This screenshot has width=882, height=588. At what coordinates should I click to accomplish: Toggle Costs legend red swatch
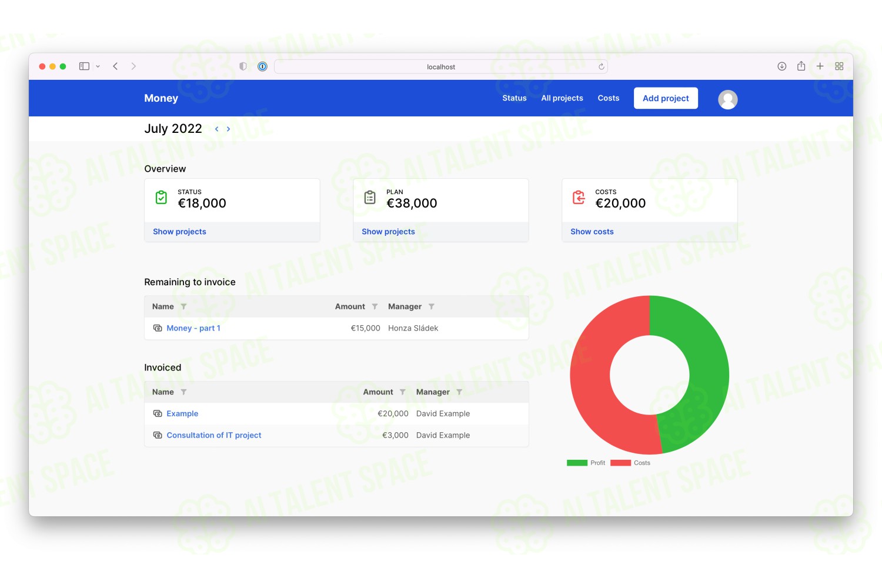pos(620,463)
